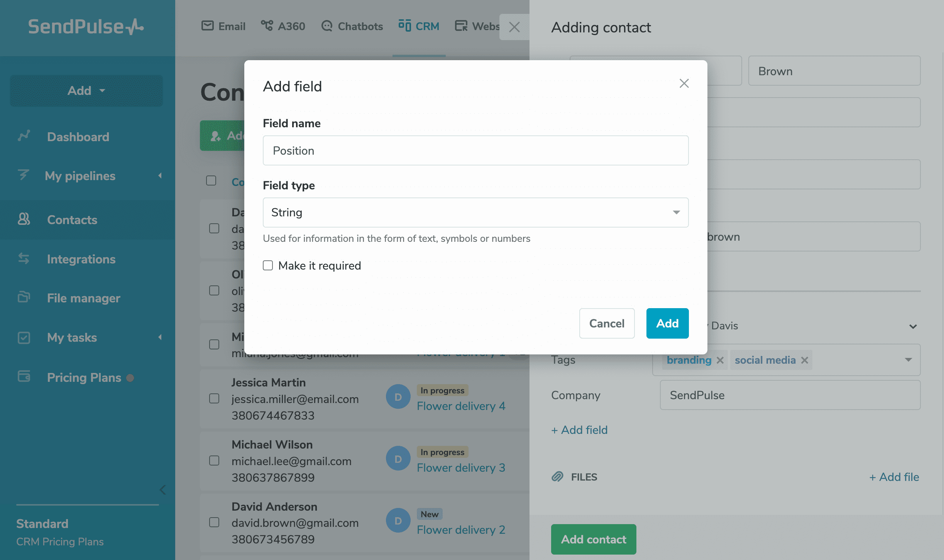
Task: Remove the branding tag with its X
Action: tap(720, 360)
